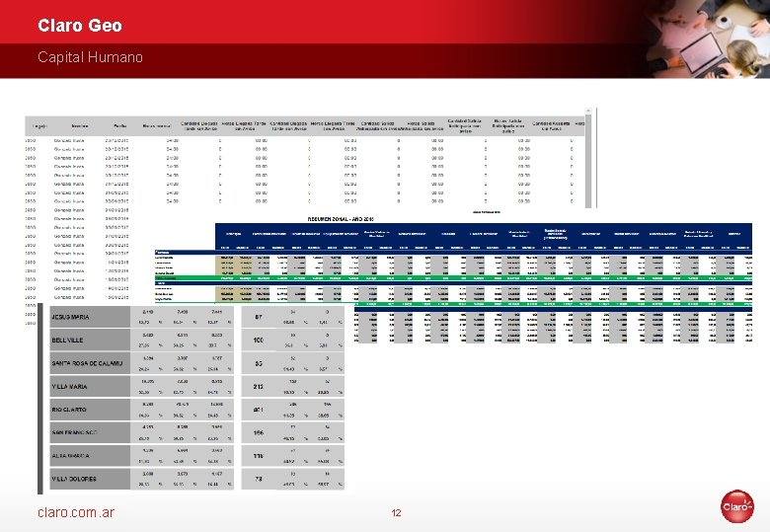
Task: Click the 'Claro Geo' slide title
Action: point(80,26)
